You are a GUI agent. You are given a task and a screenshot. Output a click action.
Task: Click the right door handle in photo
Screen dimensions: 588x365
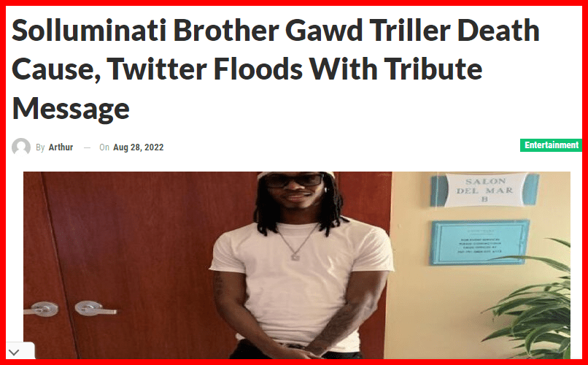click(95, 309)
